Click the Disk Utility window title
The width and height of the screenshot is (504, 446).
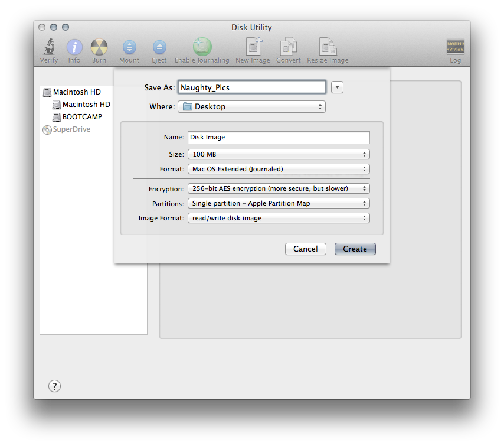[251, 27]
